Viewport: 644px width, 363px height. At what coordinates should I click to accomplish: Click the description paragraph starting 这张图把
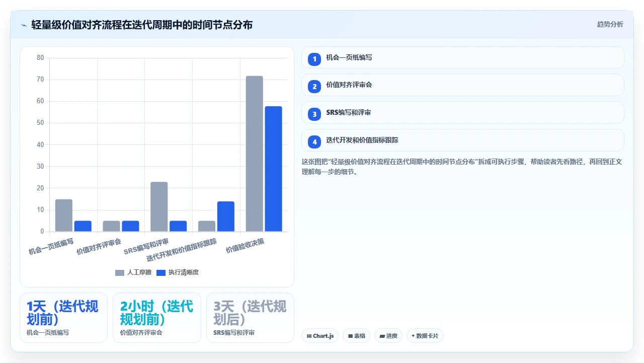462,167
